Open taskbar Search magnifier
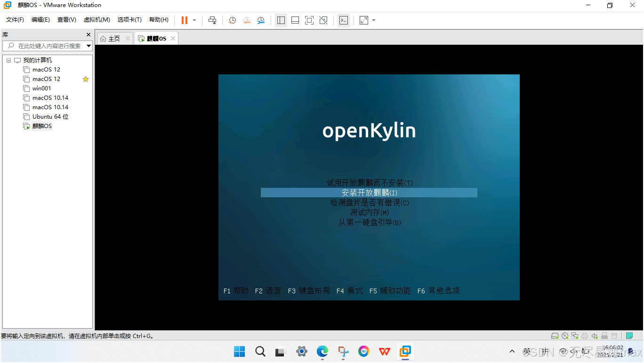This screenshot has width=644, height=363. [x=260, y=351]
